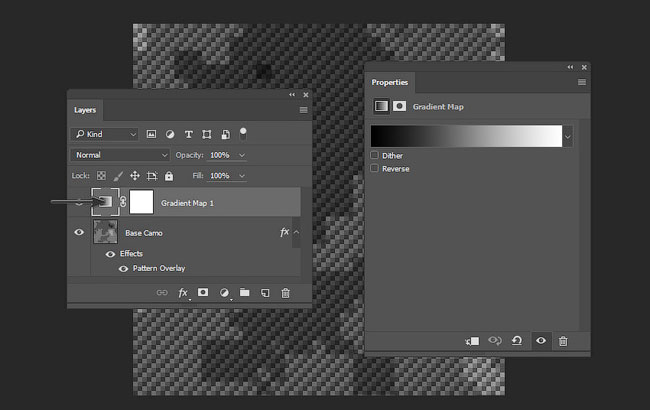650x410 pixels.
Task: Toggle adjustment layer visibility in Properties
Action: (541, 340)
